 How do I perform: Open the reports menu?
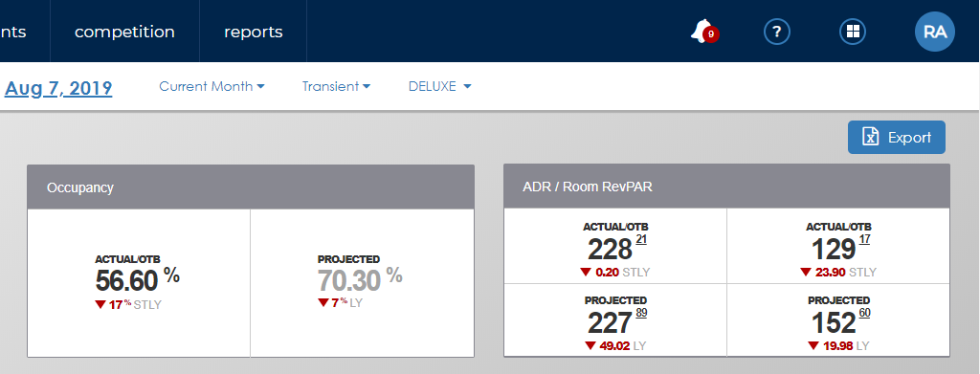253,32
